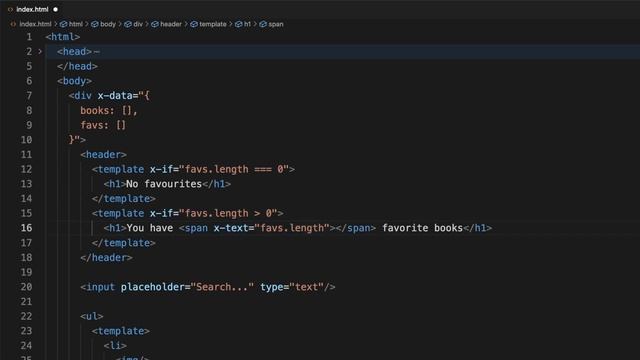Expand the folded head element on line 2
This screenshot has height=360, width=640.
(x=40, y=51)
